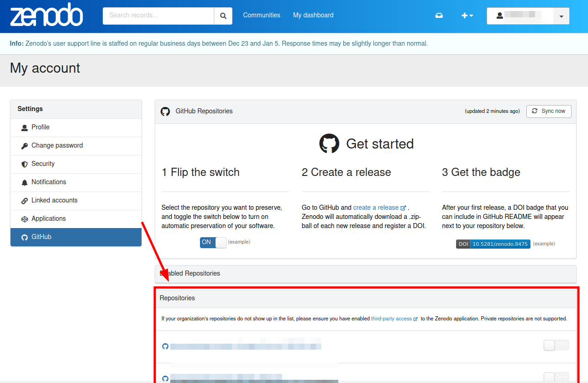Click the My account page title
This screenshot has height=383, width=588.
[45, 68]
